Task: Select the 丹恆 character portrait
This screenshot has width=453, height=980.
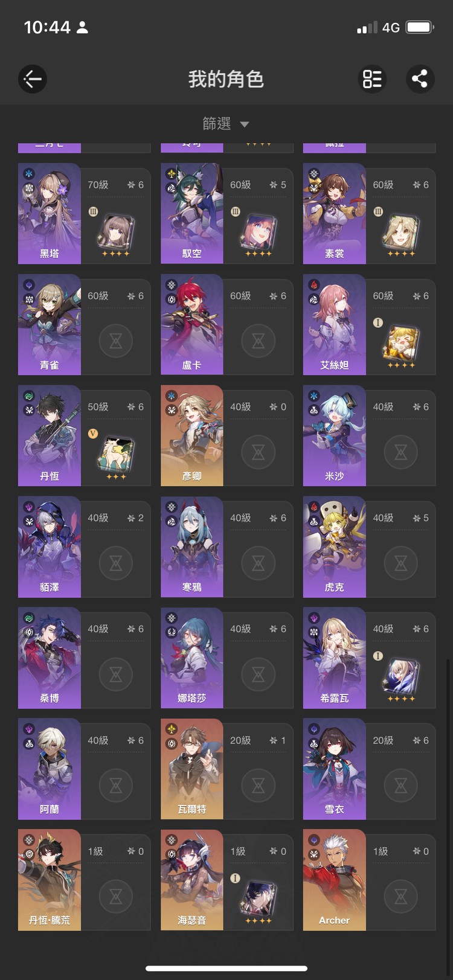Action: pos(50,435)
